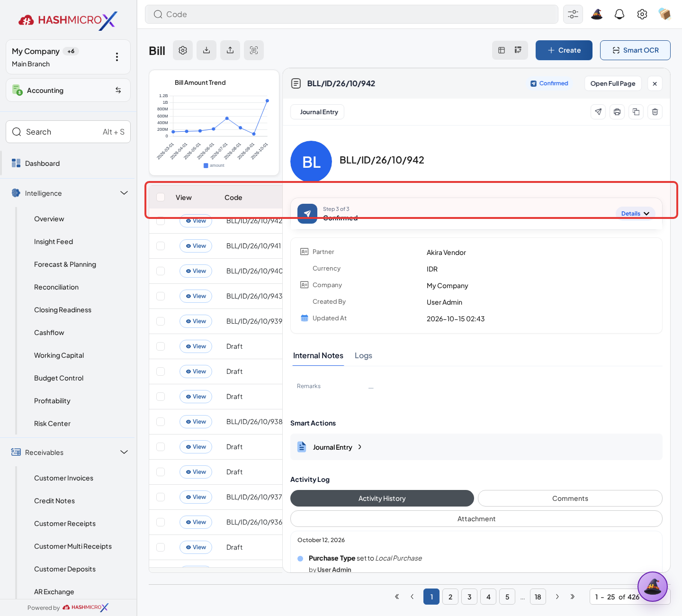The height and width of the screenshot is (616, 682).
Task: Open the filter sliders icon near search
Action: 573,14
